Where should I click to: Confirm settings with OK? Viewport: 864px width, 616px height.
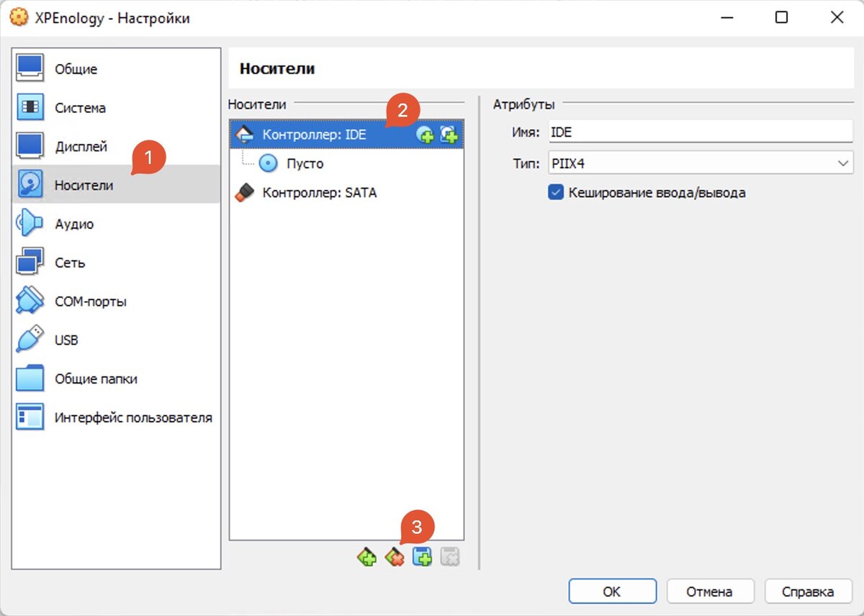612,592
